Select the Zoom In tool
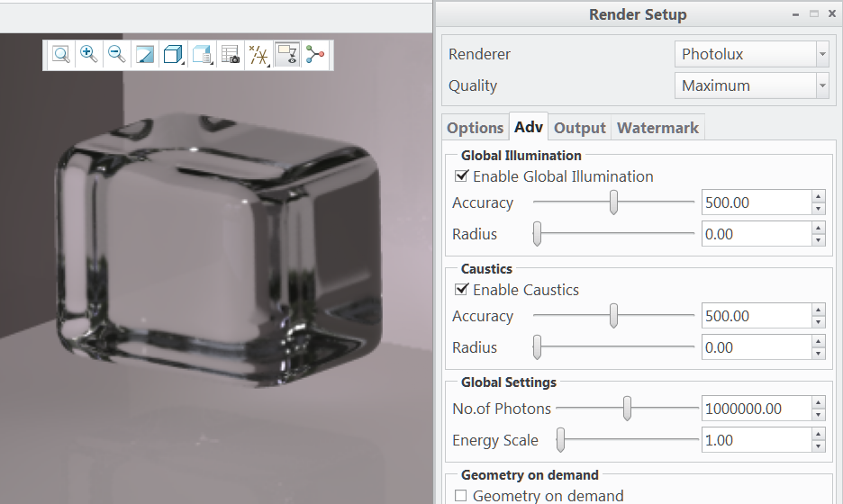This screenshot has height=504, width=843. [88, 55]
